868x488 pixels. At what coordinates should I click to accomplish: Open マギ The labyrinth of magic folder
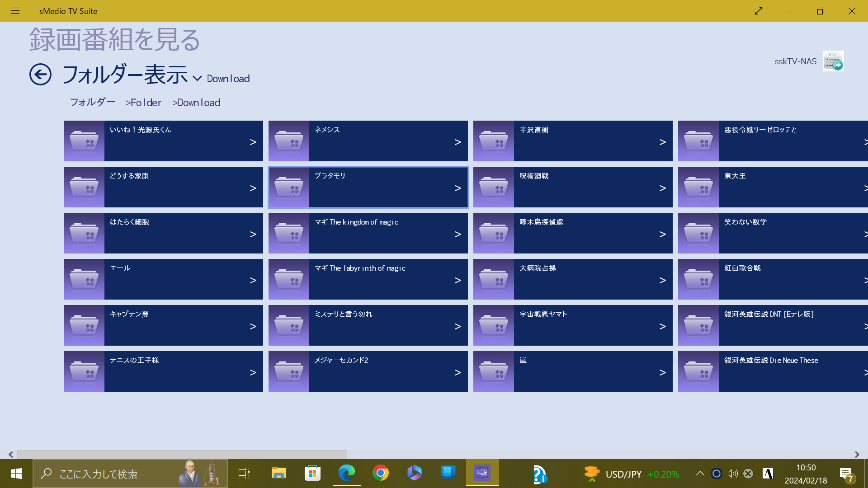click(x=368, y=279)
